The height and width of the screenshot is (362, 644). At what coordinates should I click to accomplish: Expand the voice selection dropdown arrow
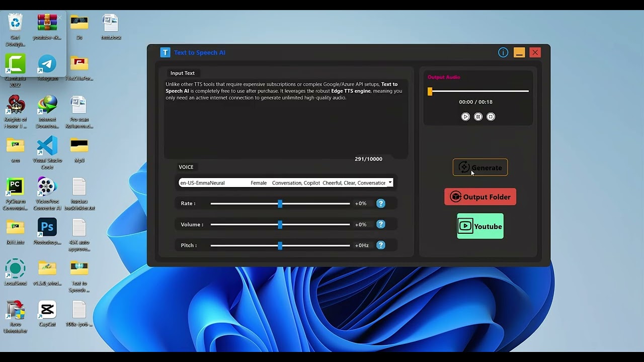pyautogui.click(x=390, y=183)
